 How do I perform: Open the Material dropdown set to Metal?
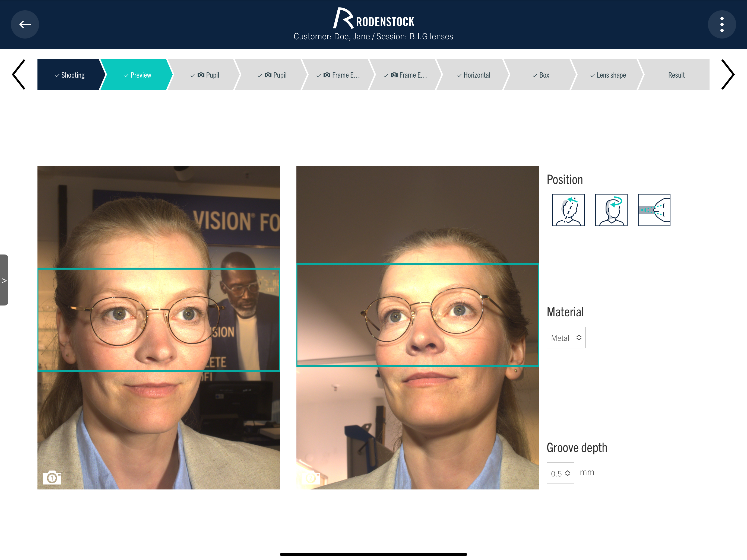pos(566,338)
